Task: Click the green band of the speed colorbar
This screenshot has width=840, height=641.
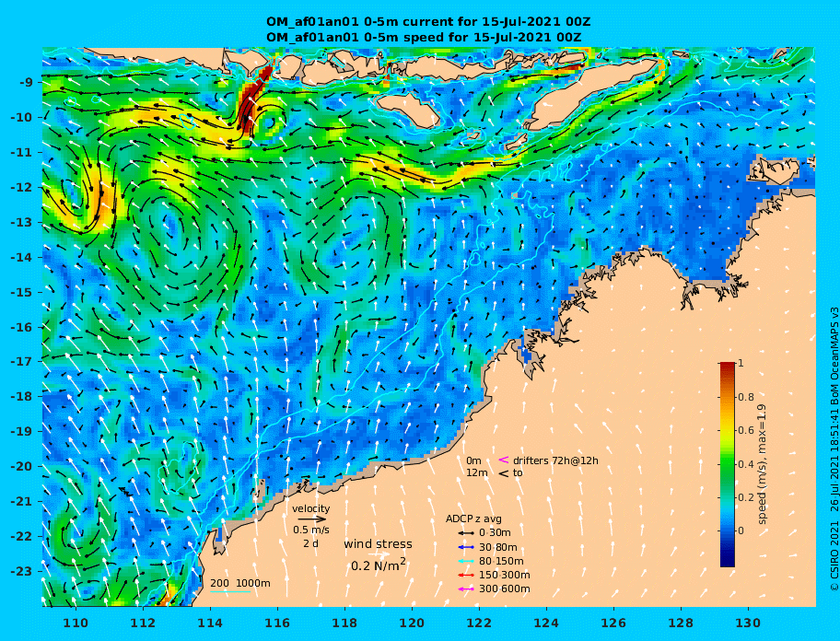Action: coord(728,466)
